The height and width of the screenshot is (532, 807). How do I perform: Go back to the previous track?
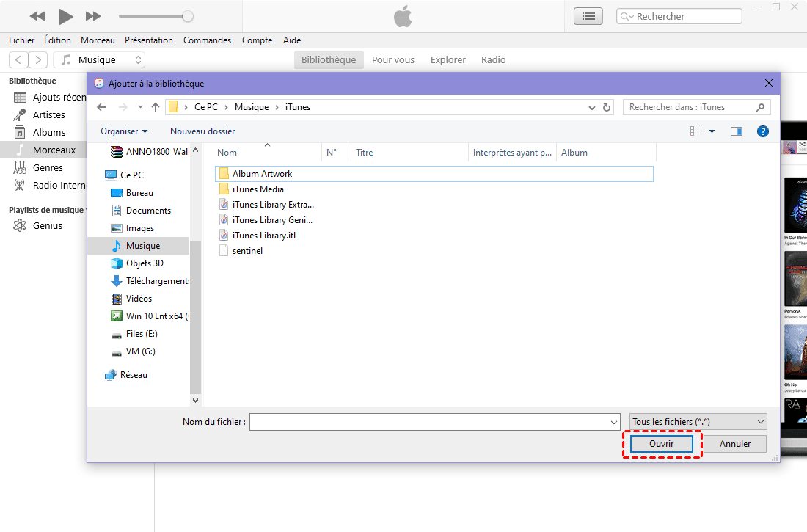tap(37, 16)
